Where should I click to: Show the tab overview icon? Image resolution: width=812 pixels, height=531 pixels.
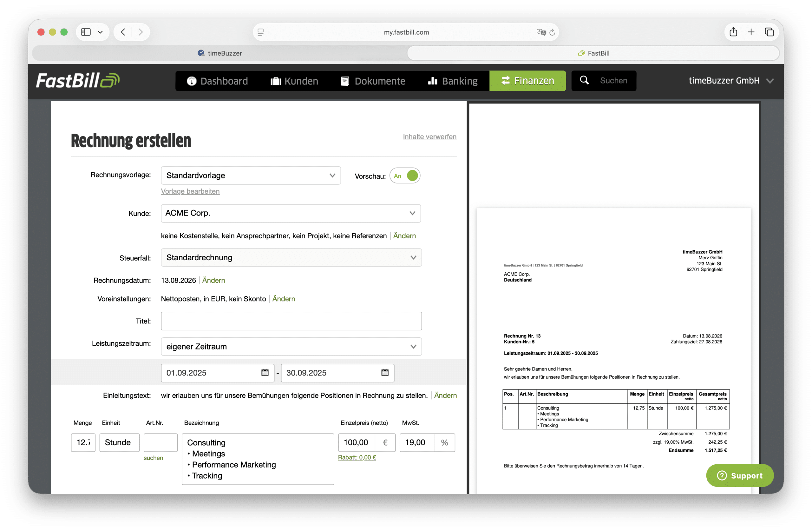click(x=769, y=32)
